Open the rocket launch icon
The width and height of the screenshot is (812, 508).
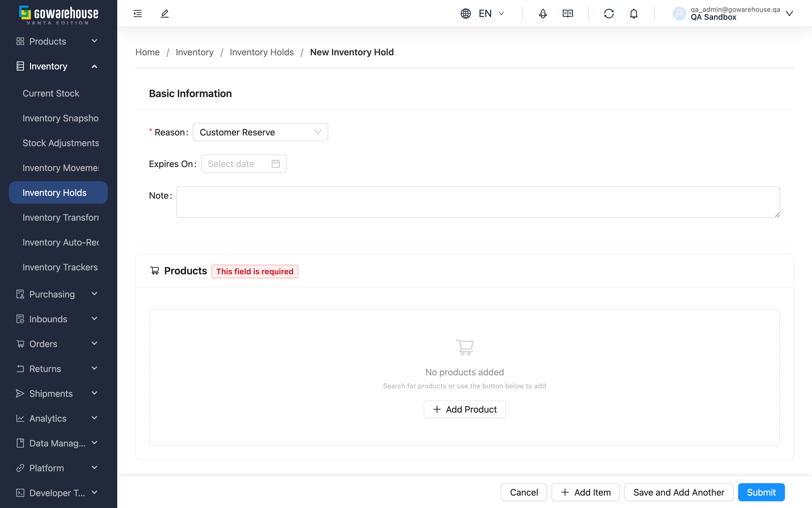(x=543, y=14)
